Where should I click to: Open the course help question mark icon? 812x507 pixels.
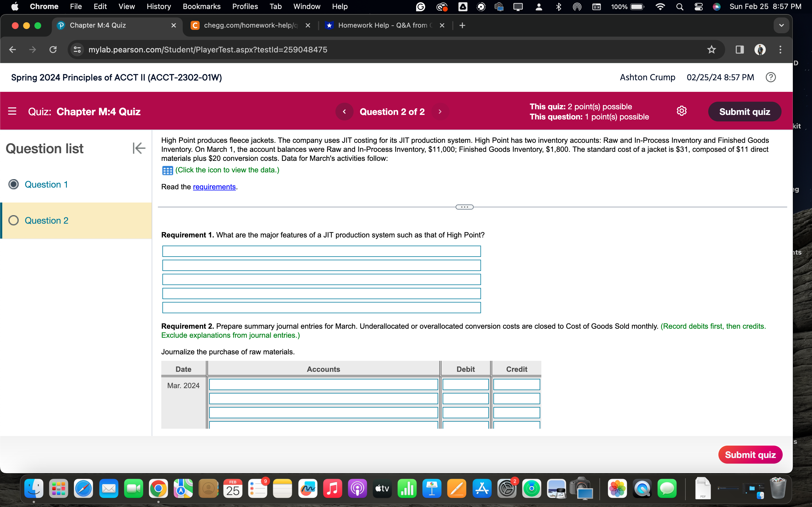pos(771,77)
